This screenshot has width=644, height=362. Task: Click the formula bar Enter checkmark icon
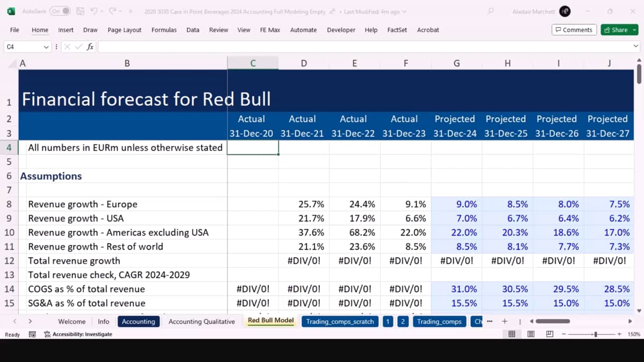[x=78, y=47]
